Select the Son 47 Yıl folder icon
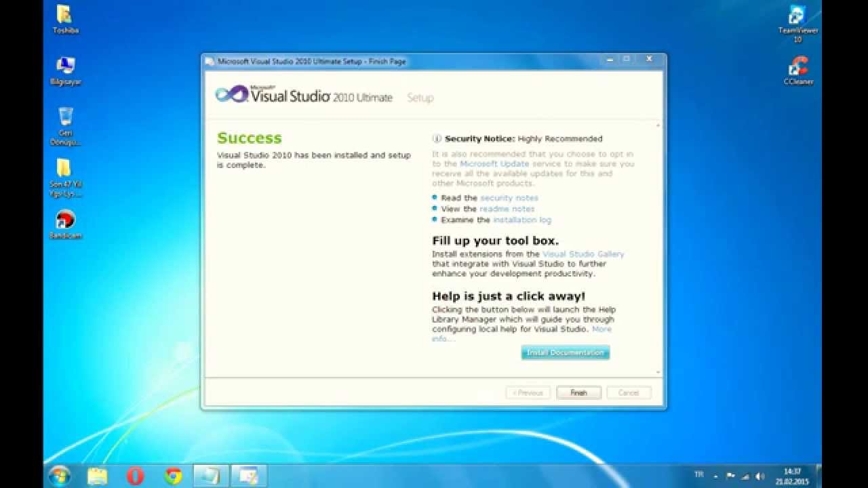The width and height of the screenshot is (868, 488). click(65, 178)
